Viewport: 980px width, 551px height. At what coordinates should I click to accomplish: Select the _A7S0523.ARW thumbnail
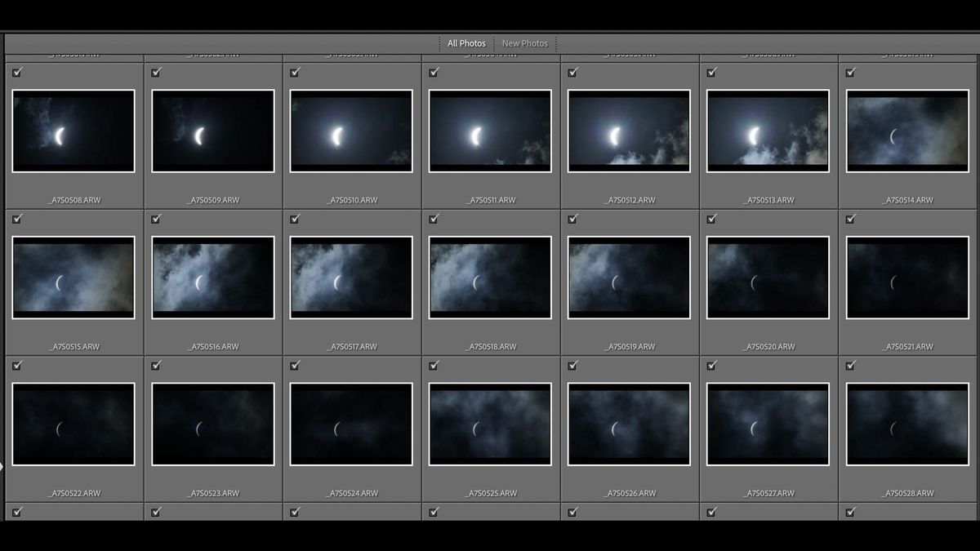pyautogui.click(x=212, y=423)
